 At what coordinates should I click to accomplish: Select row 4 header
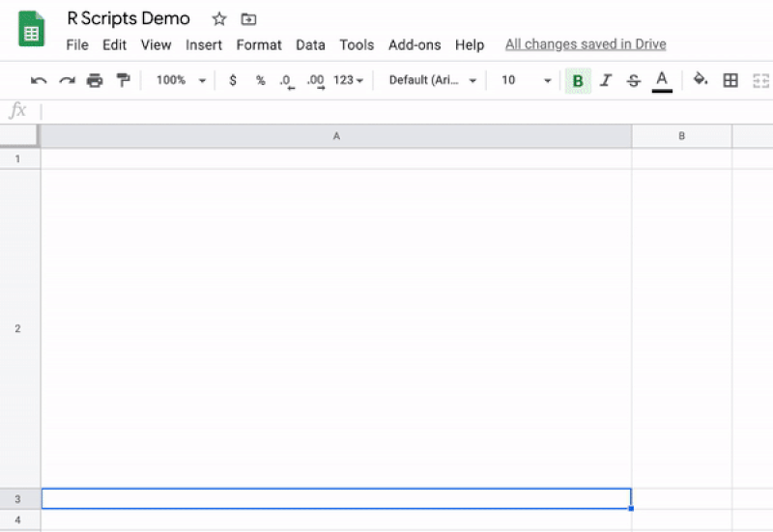(17, 520)
